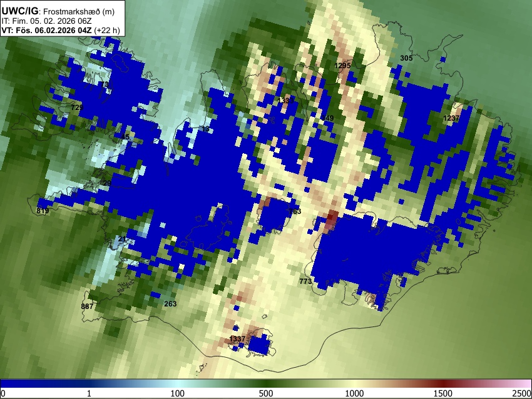Click the 1 label on the color scale
The image size is (532, 399).
89,393
